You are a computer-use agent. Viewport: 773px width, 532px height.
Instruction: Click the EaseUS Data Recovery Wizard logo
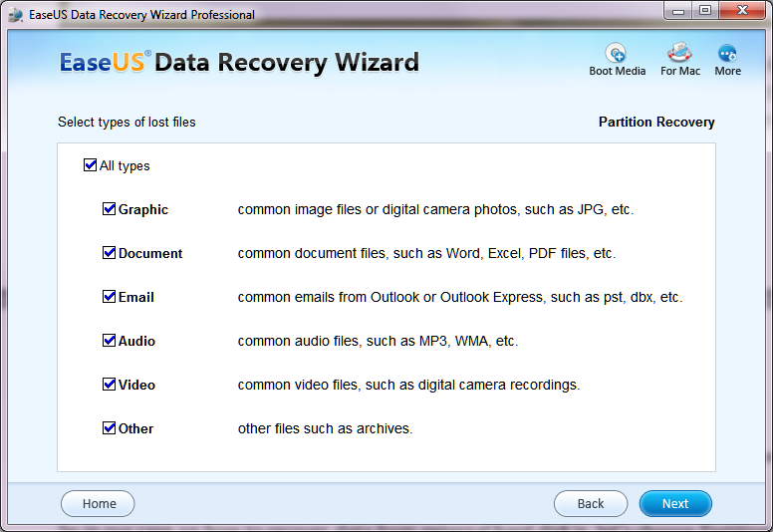pyautogui.click(x=239, y=63)
